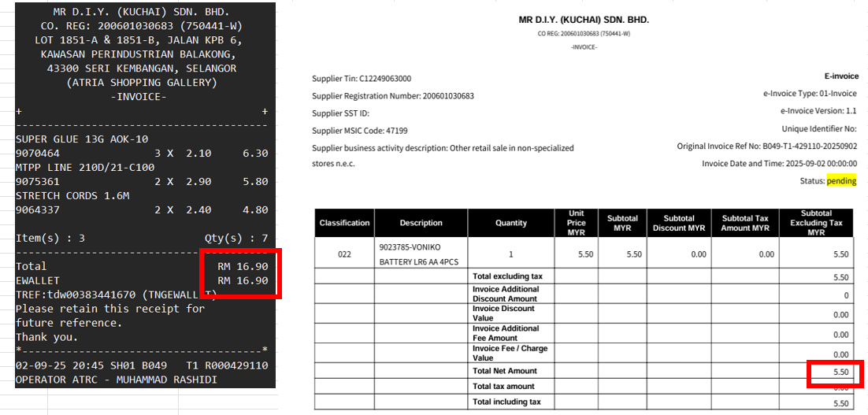Select the 2.40 unit price on receipt
This screenshot has height=415, width=868.
point(198,210)
